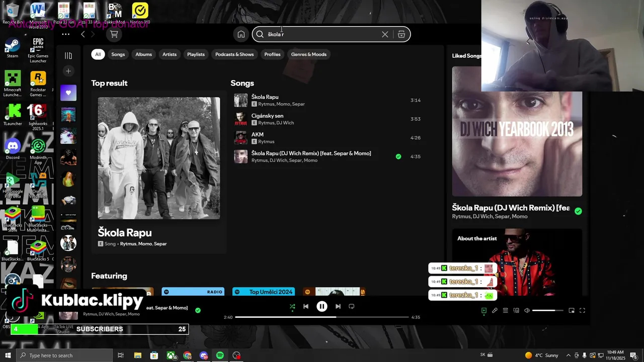Image resolution: width=644 pixels, height=362 pixels.
Task: Go to Spotify Home icon
Action: [241, 34]
